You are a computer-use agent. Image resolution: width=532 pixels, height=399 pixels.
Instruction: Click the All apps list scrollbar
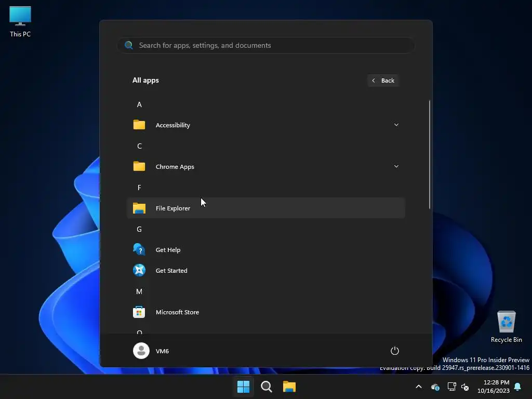pyautogui.click(x=430, y=154)
